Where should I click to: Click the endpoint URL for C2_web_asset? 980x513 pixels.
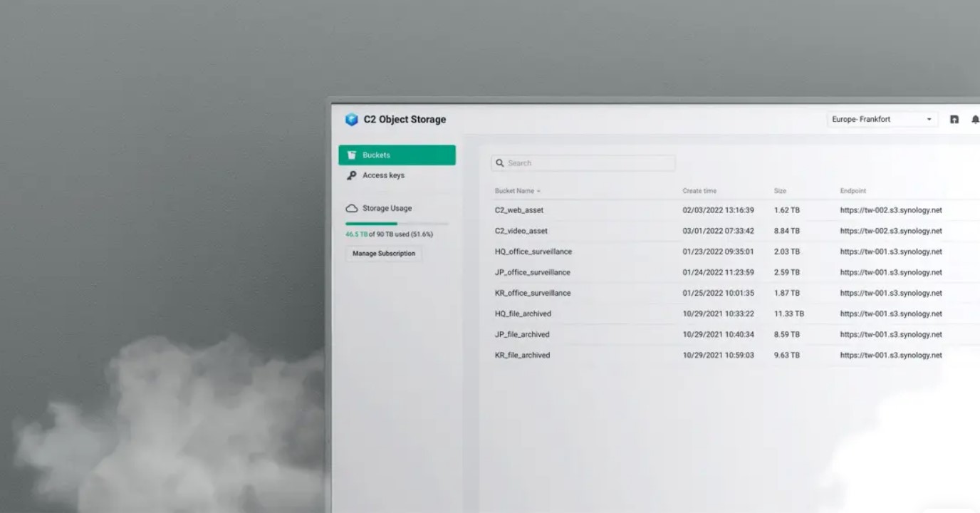click(891, 210)
